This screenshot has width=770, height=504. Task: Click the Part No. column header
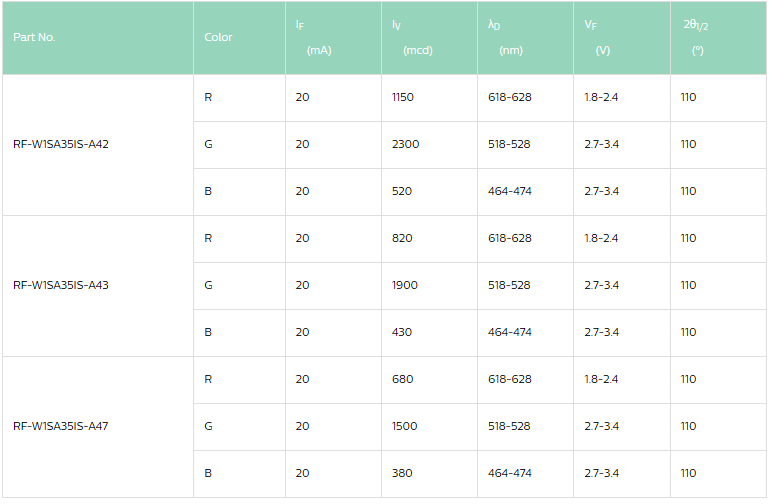coord(35,37)
